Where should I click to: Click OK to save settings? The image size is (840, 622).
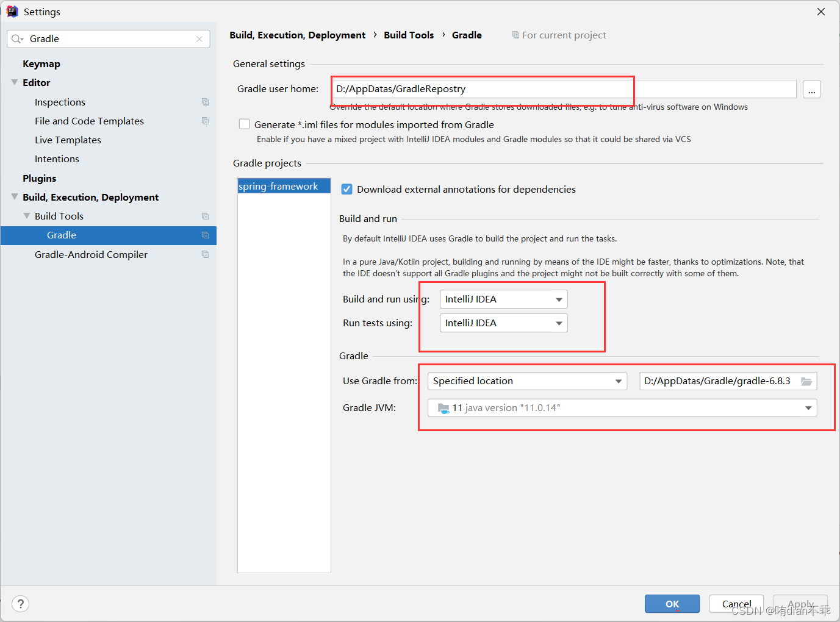(x=672, y=604)
